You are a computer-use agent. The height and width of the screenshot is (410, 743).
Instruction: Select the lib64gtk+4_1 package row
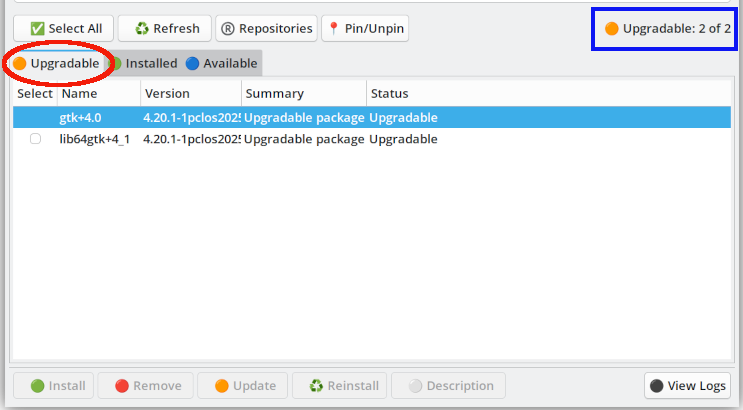point(95,139)
